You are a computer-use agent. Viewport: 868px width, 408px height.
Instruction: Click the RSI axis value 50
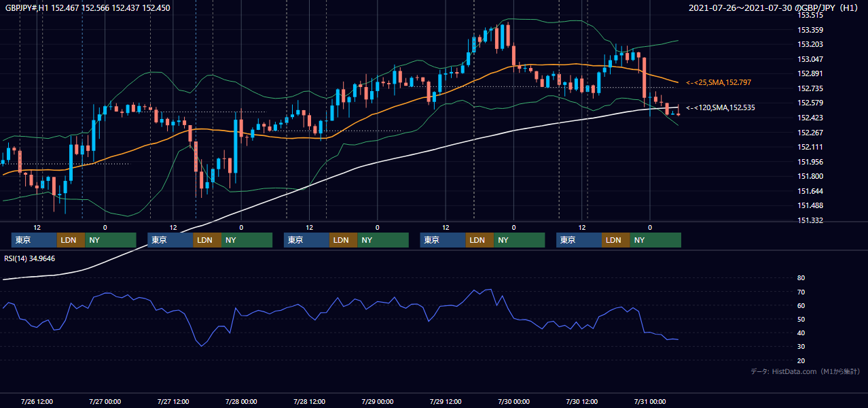point(801,319)
